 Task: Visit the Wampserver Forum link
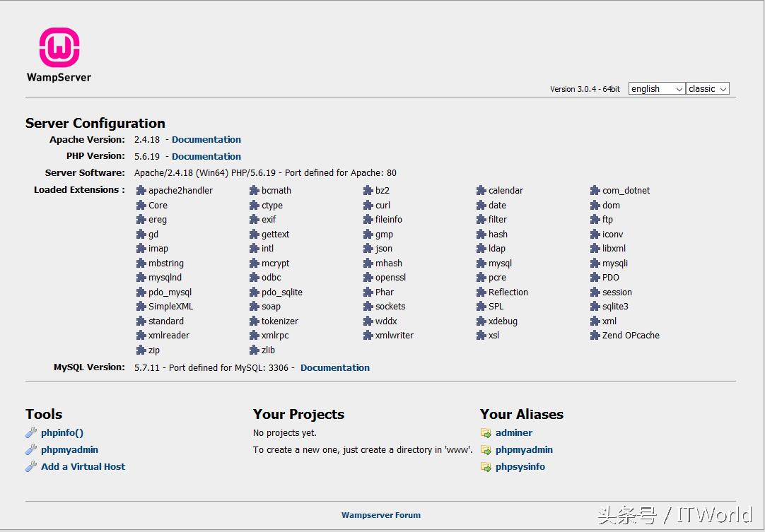381,516
